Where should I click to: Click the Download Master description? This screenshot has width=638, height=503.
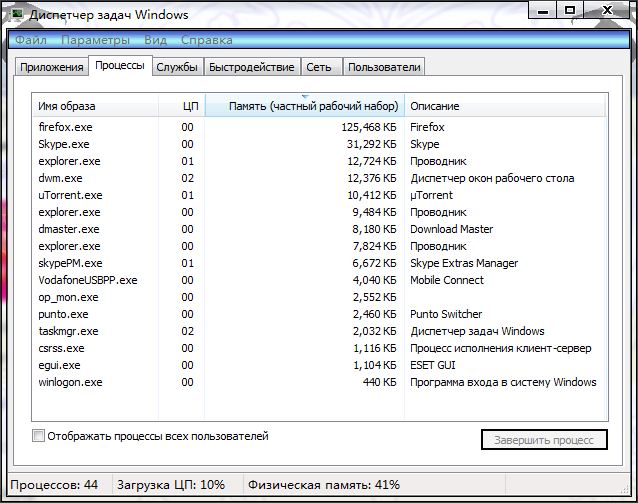pos(451,229)
